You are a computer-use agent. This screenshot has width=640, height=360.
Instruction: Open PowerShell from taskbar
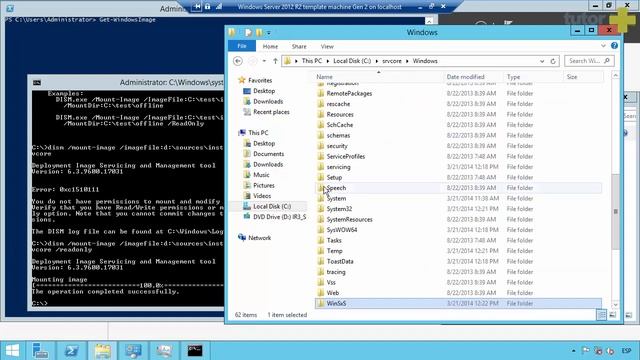pos(71,351)
